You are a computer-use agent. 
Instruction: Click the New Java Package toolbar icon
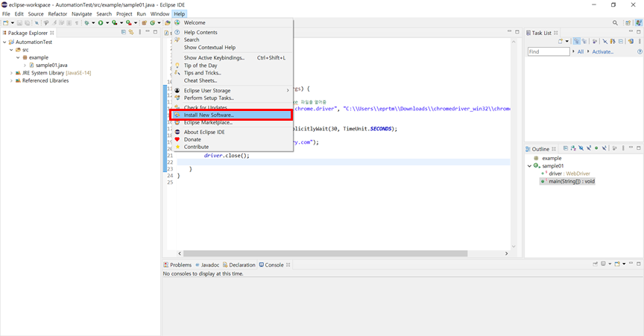pyautogui.click(x=144, y=23)
